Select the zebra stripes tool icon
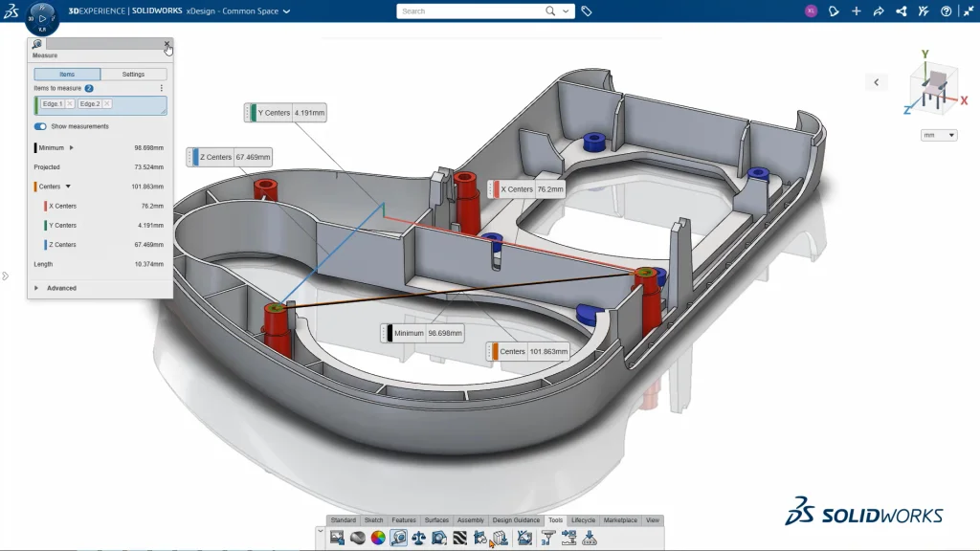 coord(459,538)
